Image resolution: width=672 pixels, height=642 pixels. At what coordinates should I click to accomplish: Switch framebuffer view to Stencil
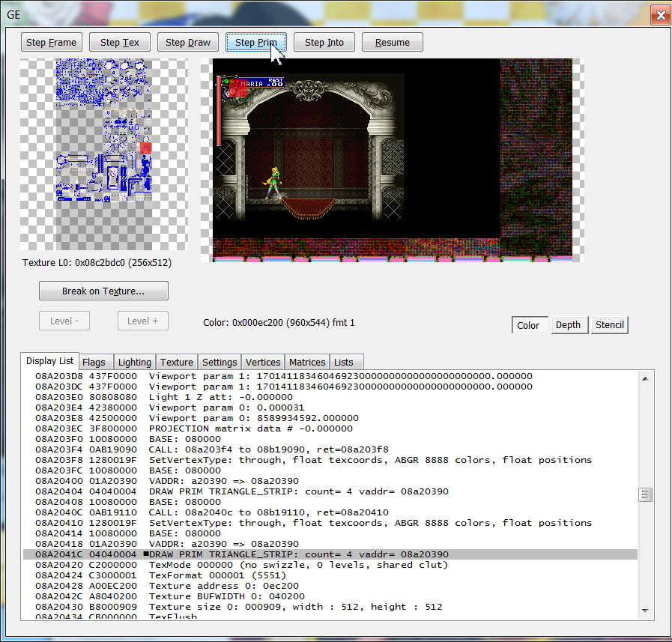tap(609, 325)
